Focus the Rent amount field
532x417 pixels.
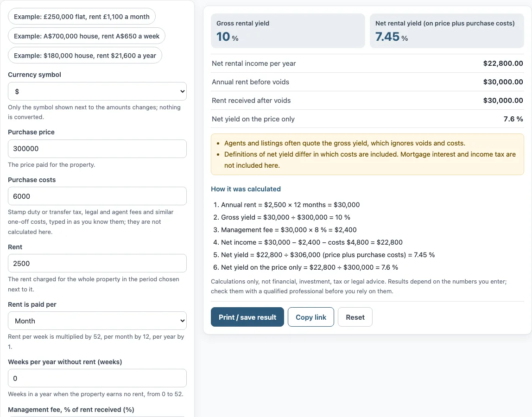pyautogui.click(x=97, y=263)
